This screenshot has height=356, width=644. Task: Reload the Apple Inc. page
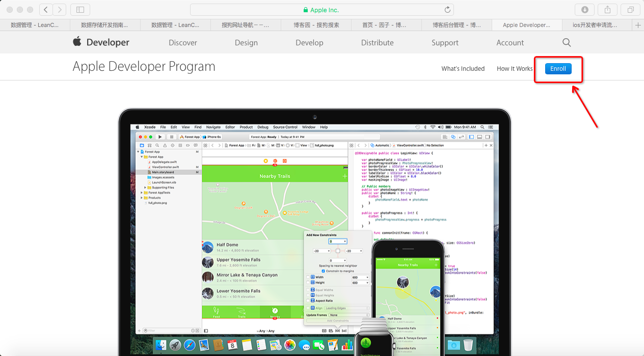pyautogui.click(x=447, y=10)
